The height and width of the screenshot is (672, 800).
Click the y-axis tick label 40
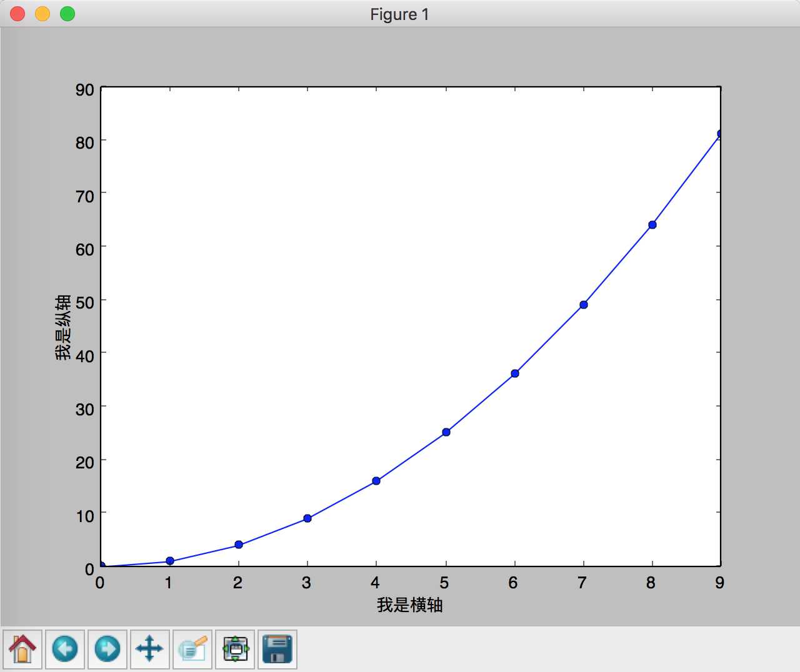point(85,356)
